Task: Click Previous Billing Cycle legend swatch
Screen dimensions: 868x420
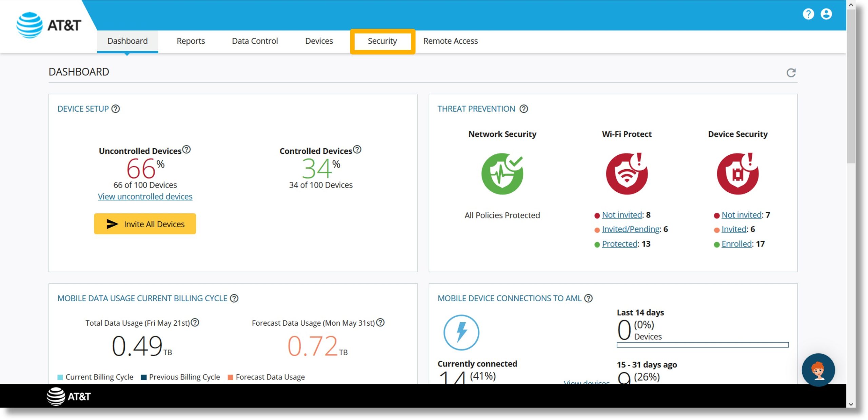Action: coord(144,377)
